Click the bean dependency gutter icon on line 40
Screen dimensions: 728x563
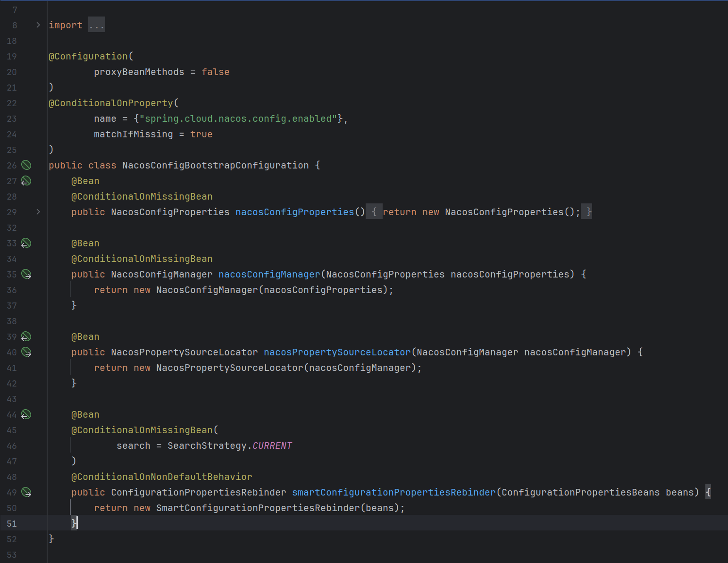coord(26,352)
